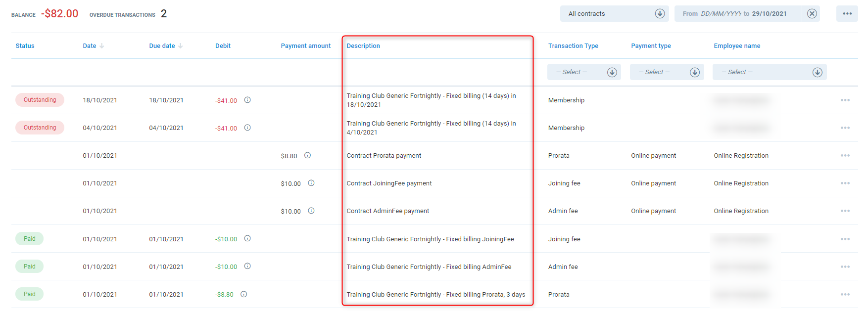Open Employee name filter select

[x=769, y=72]
